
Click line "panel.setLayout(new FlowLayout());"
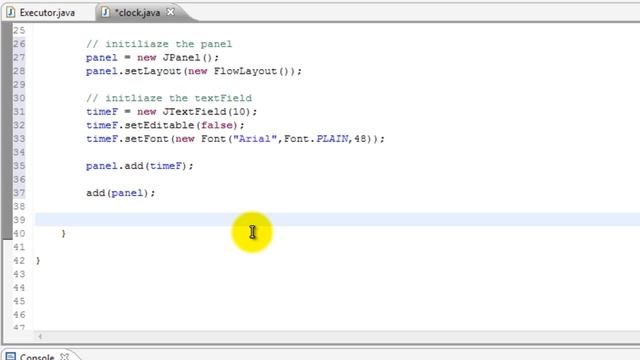[194, 71]
